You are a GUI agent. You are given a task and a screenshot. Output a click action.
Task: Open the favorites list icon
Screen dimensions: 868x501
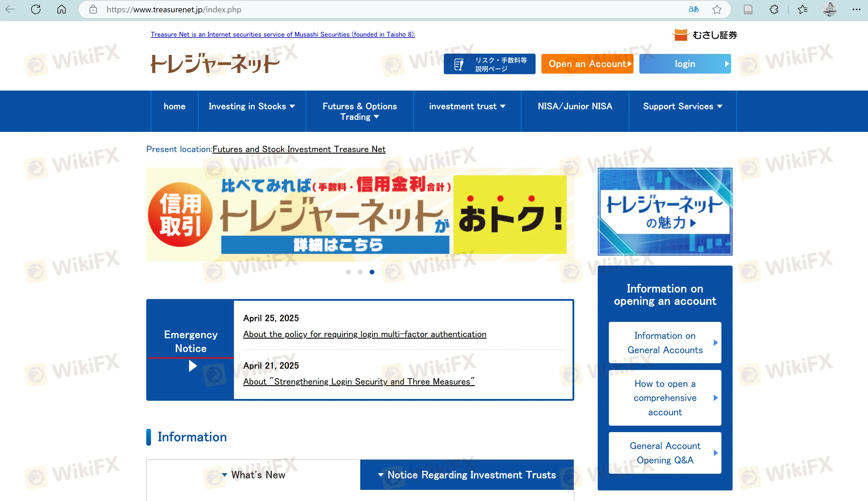[x=802, y=9]
